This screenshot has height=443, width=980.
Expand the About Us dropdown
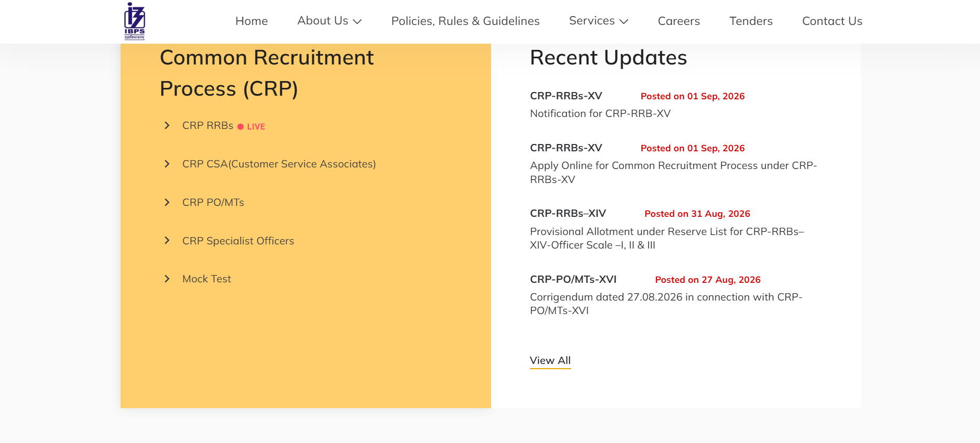coord(329,21)
